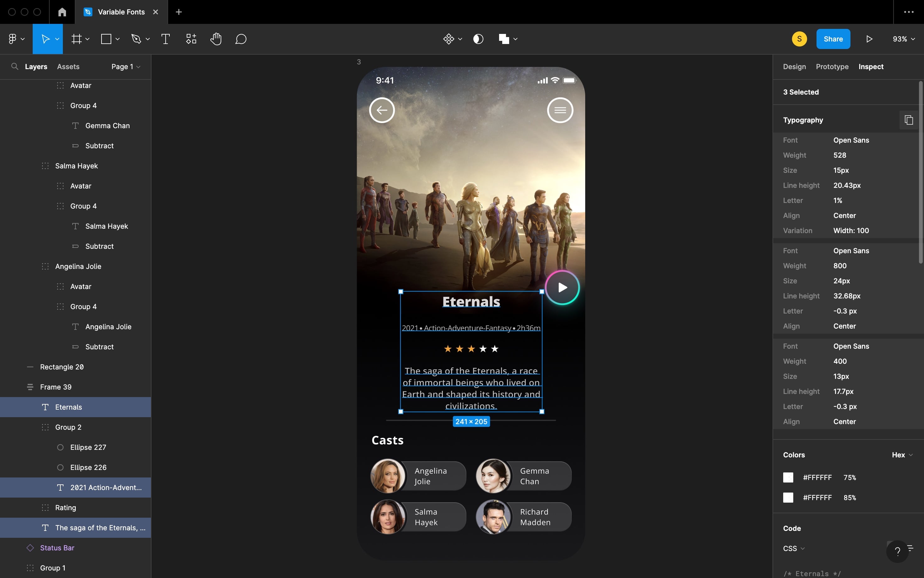
Task: Click Richard Madden cast chip on canvas
Action: tap(524, 517)
